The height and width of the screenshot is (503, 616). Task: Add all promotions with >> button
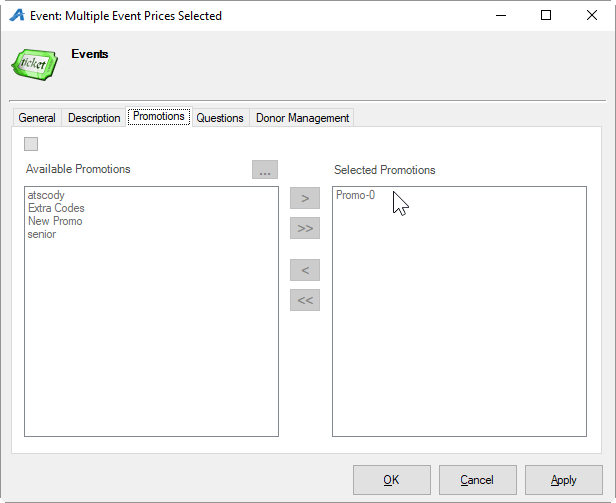tap(304, 229)
